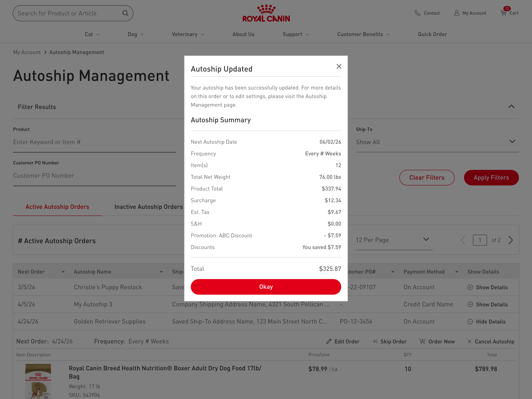Click the 06/02/26 next autoship date

click(330, 142)
